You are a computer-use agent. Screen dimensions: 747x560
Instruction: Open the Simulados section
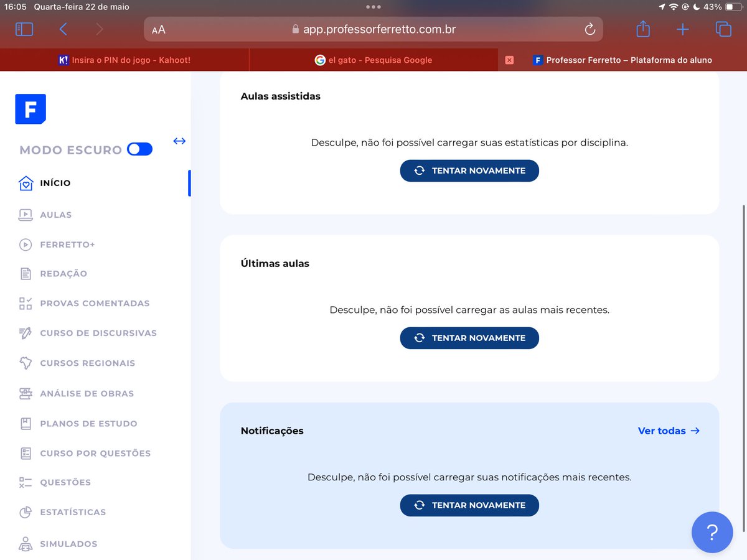(x=68, y=543)
